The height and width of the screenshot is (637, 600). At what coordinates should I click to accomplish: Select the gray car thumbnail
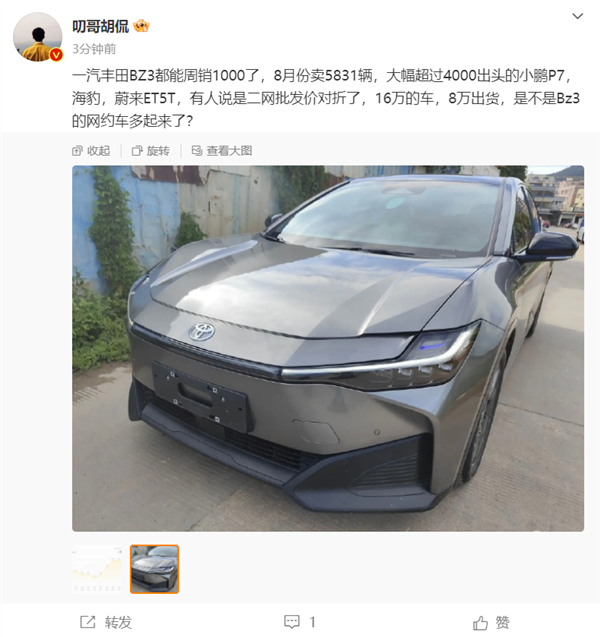tap(154, 569)
